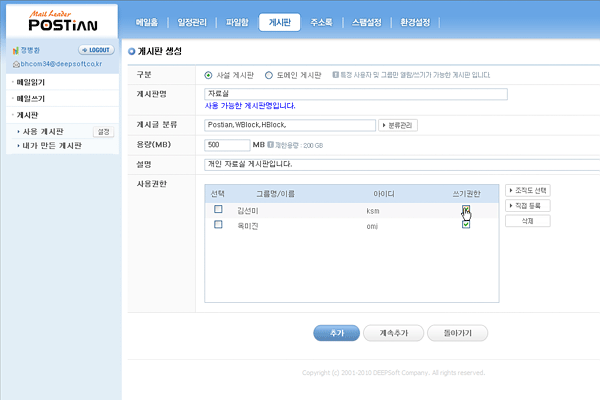This screenshot has width=600, height=400.
Task: Open 메일읽기 in the sidebar
Action: 31,82
